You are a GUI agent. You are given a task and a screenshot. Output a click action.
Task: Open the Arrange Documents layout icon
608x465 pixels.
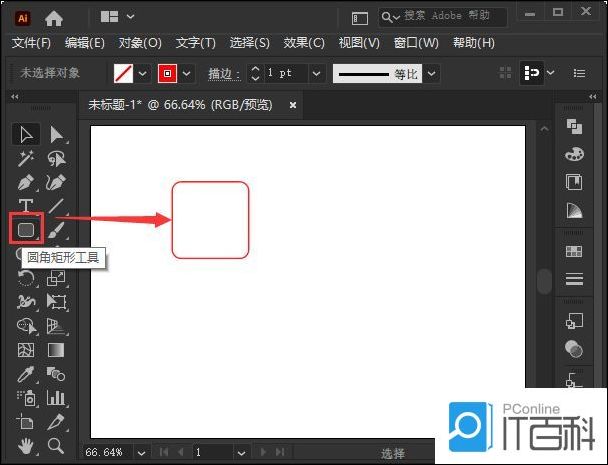coord(109,17)
